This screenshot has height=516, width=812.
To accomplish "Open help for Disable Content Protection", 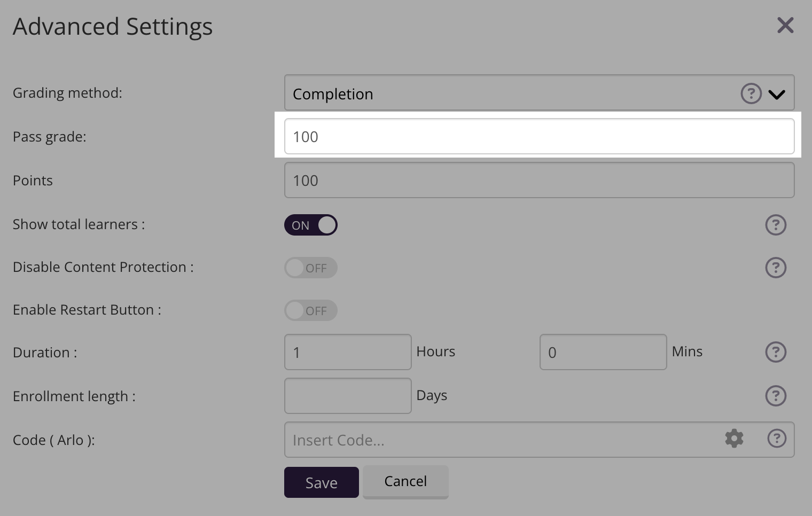I will (x=776, y=268).
